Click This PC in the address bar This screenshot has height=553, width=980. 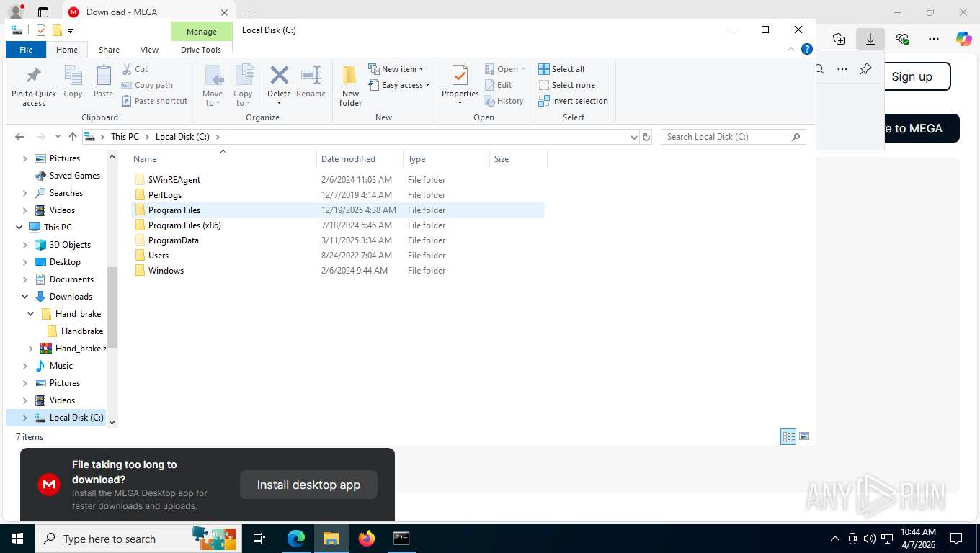(125, 137)
